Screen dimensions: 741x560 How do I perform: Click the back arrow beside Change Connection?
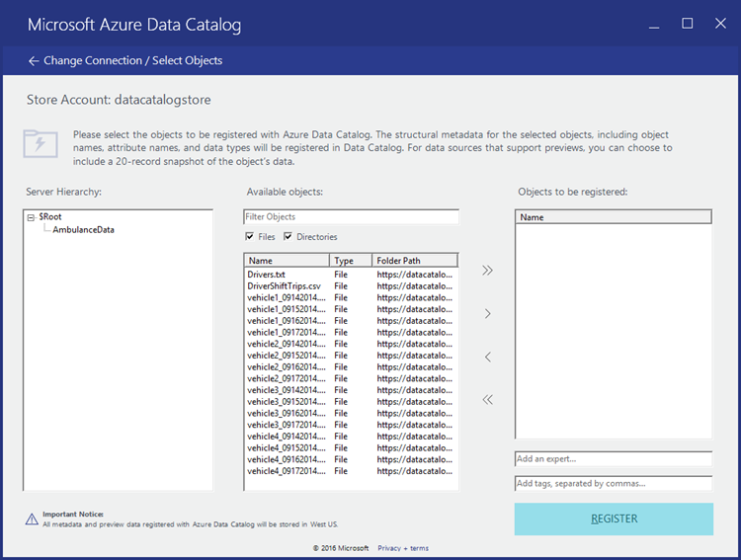pos(33,61)
